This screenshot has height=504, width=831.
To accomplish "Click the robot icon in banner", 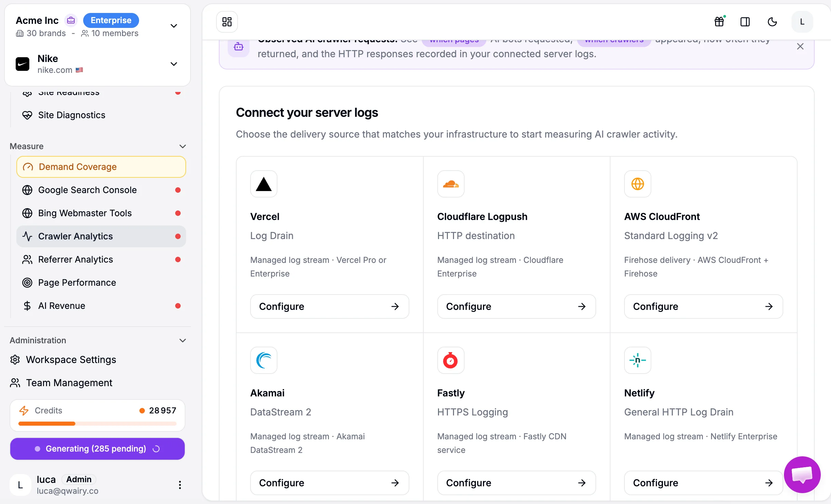I will 239,46.
